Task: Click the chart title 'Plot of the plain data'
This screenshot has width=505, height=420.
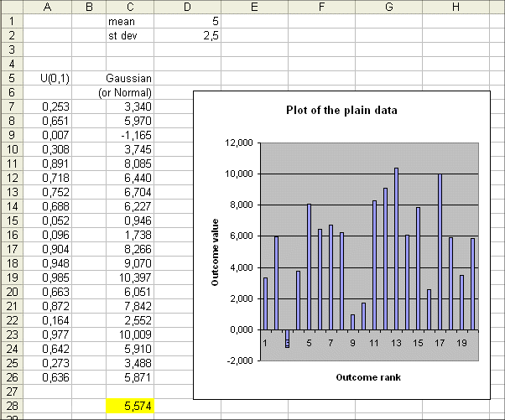Action: pos(341,110)
